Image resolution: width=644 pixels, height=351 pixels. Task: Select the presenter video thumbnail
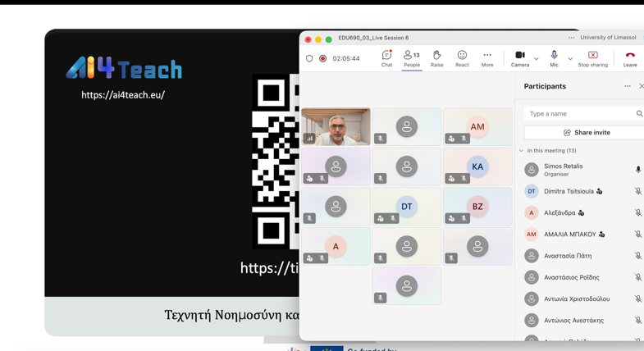click(336, 126)
